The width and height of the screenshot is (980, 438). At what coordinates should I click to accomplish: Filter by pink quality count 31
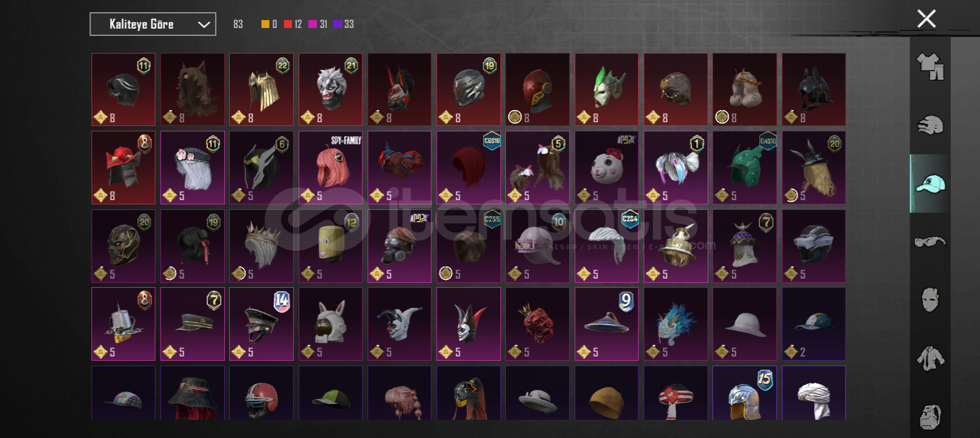[x=318, y=24]
